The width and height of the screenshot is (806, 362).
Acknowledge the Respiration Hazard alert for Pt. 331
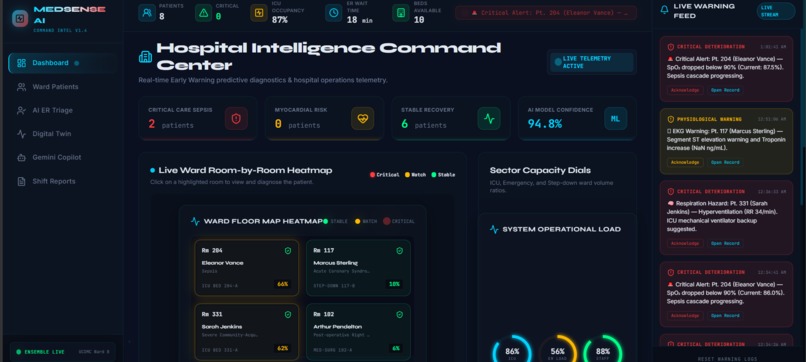pyautogui.click(x=685, y=243)
